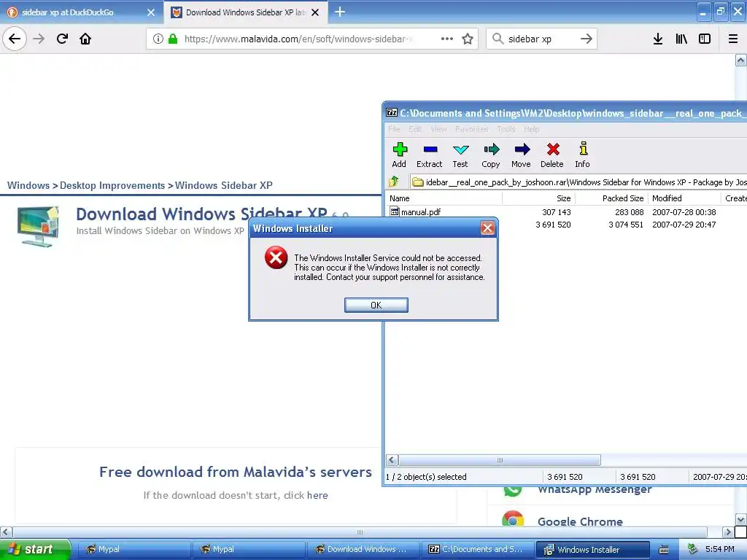
Task: Close the DuckDuckGo tab
Action: [151, 12]
